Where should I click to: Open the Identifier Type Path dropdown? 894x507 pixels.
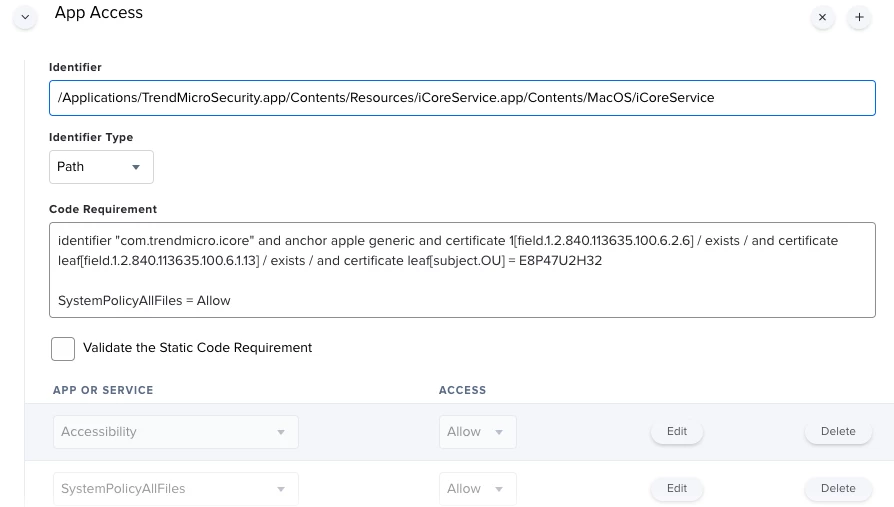[x=101, y=167]
